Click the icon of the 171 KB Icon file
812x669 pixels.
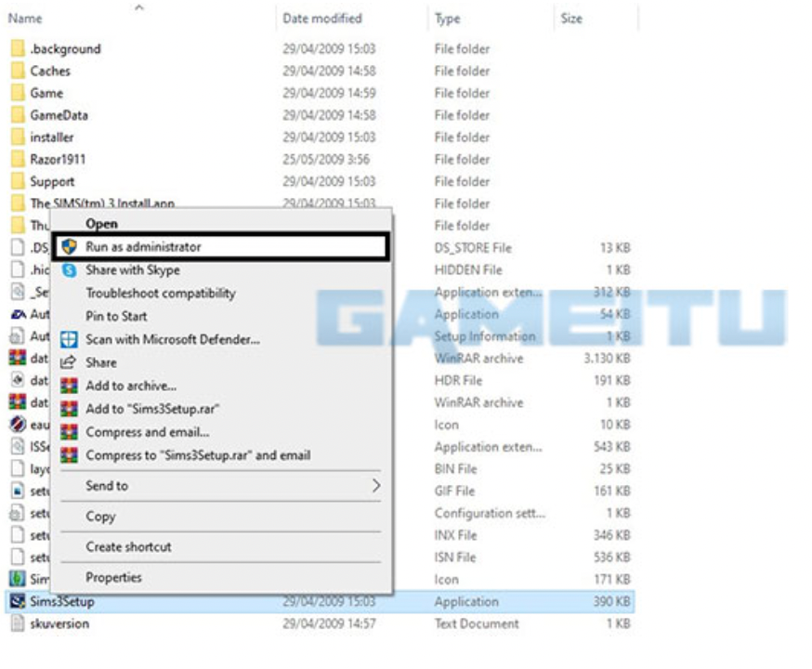[18, 579]
